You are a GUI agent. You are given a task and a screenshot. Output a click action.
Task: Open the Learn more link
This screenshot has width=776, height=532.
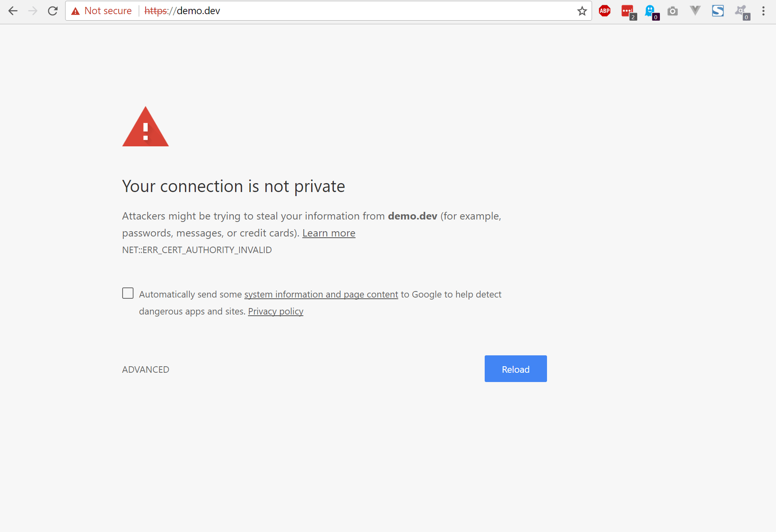pyautogui.click(x=329, y=233)
